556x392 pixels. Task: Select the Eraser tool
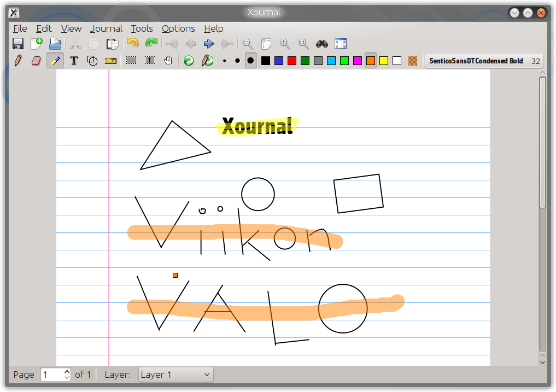36,61
